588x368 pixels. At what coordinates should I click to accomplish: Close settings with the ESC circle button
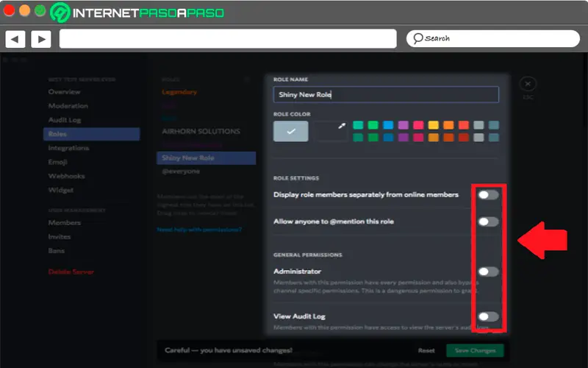528,84
